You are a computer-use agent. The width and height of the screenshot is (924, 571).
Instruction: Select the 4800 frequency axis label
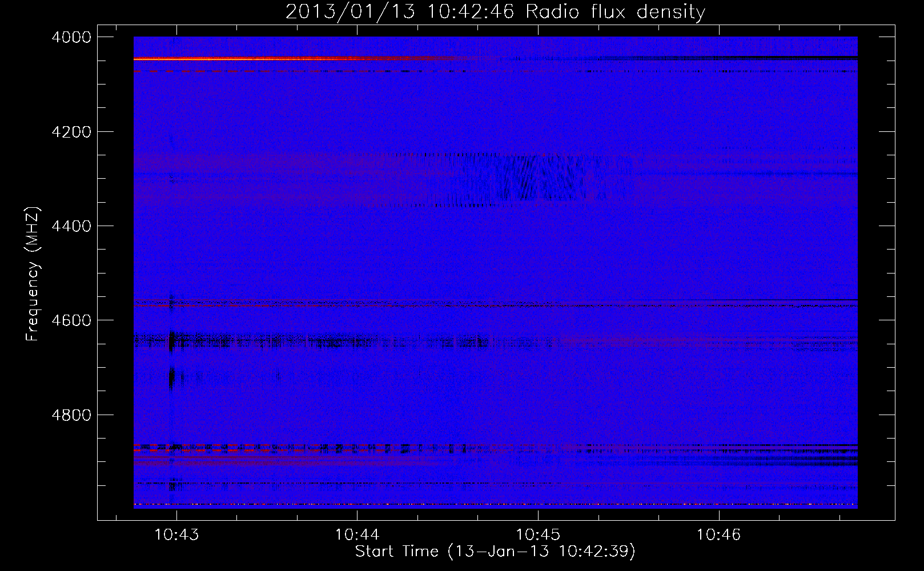click(71, 415)
